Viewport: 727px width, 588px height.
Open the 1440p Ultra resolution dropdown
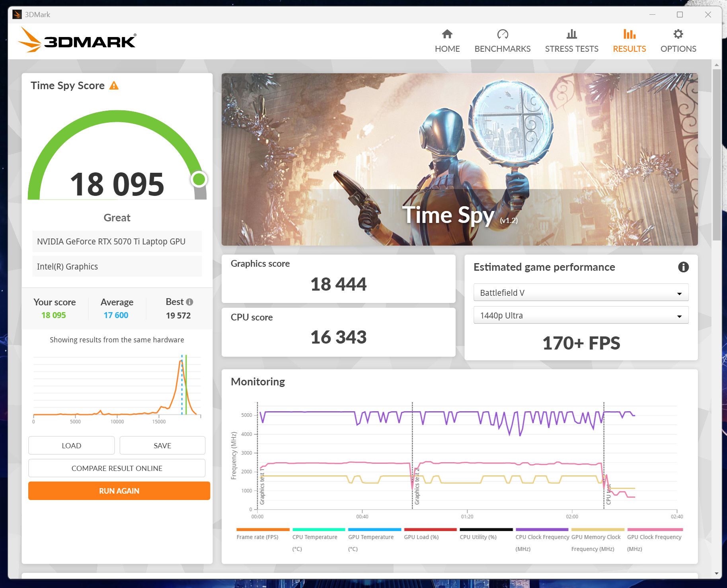click(x=581, y=315)
